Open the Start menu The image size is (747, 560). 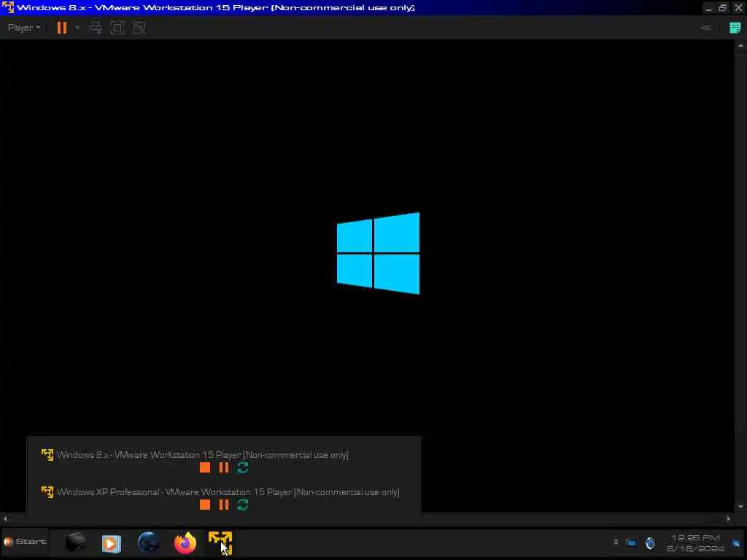click(25, 542)
